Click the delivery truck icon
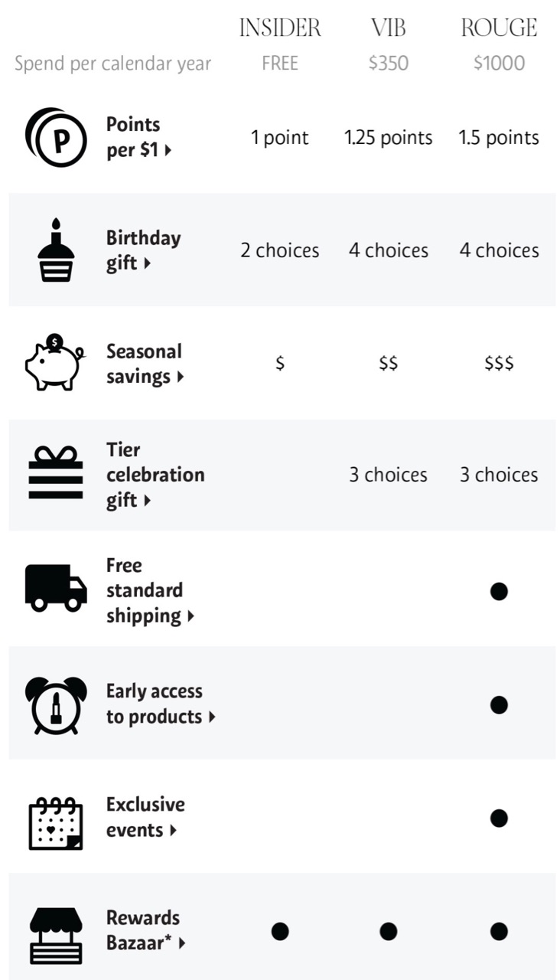Image resolution: width=560 pixels, height=980 pixels. 56,589
